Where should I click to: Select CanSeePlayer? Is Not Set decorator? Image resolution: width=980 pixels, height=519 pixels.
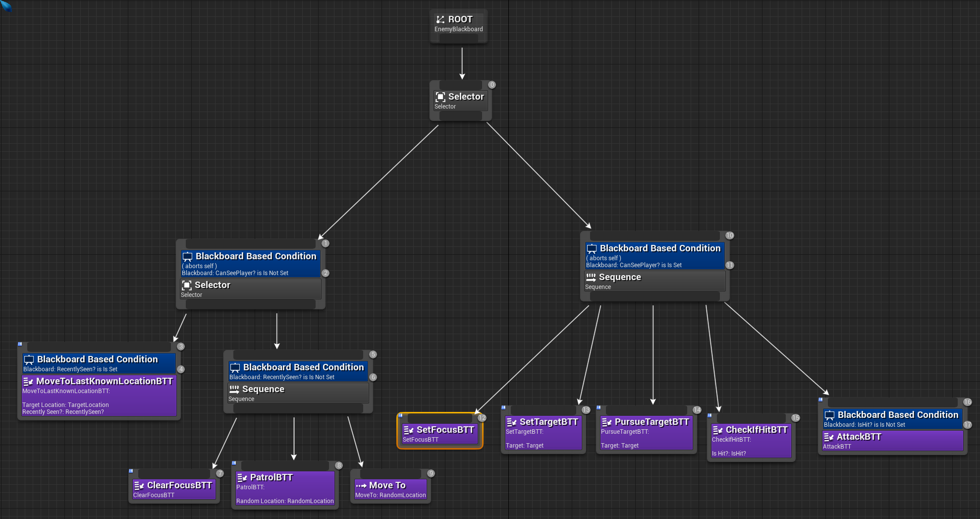coord(251,264)
